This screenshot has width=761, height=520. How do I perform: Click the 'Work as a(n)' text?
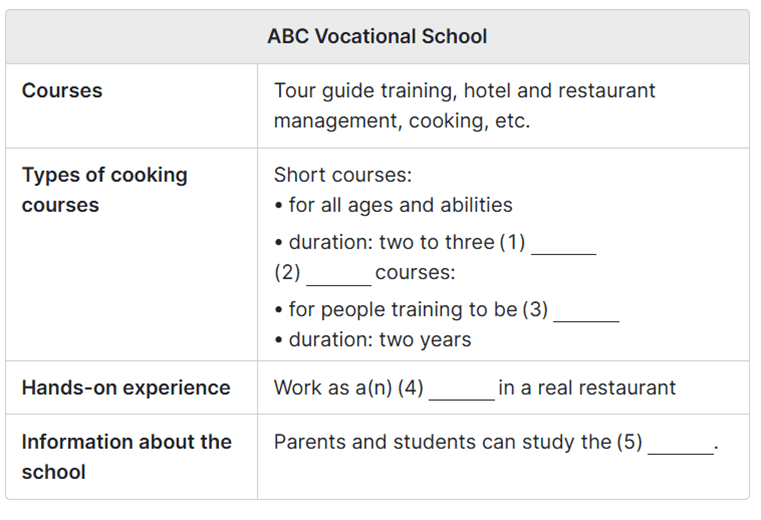332,388
